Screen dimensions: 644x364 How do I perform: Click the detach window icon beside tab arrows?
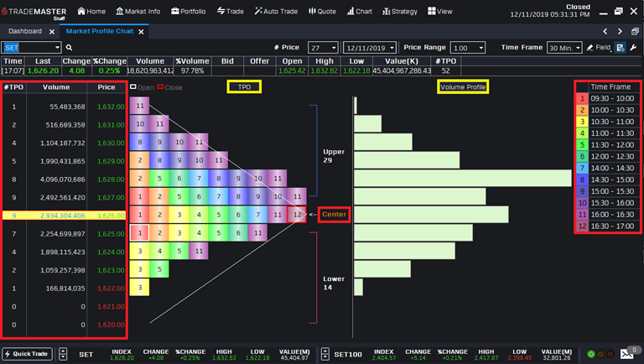[x=635, y=31]
